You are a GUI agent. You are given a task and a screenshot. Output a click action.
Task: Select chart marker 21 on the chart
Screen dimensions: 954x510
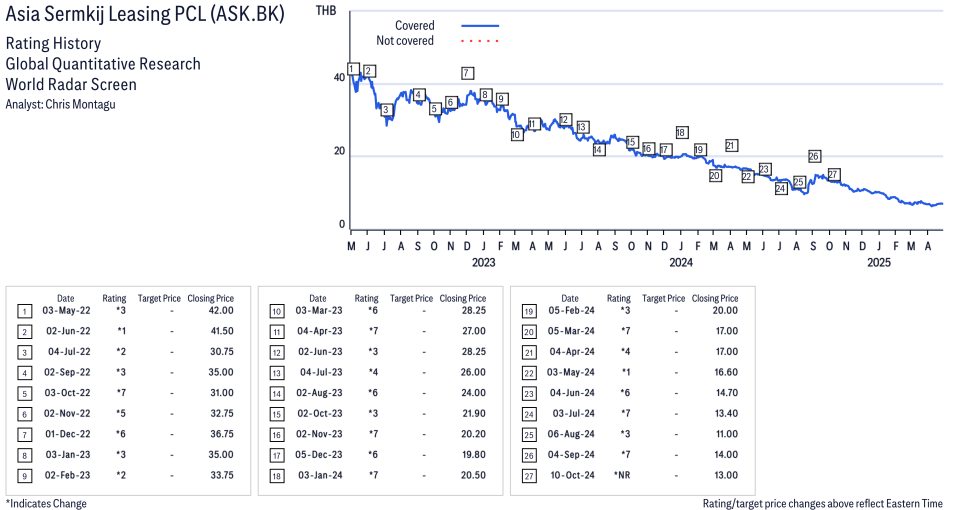731,145
